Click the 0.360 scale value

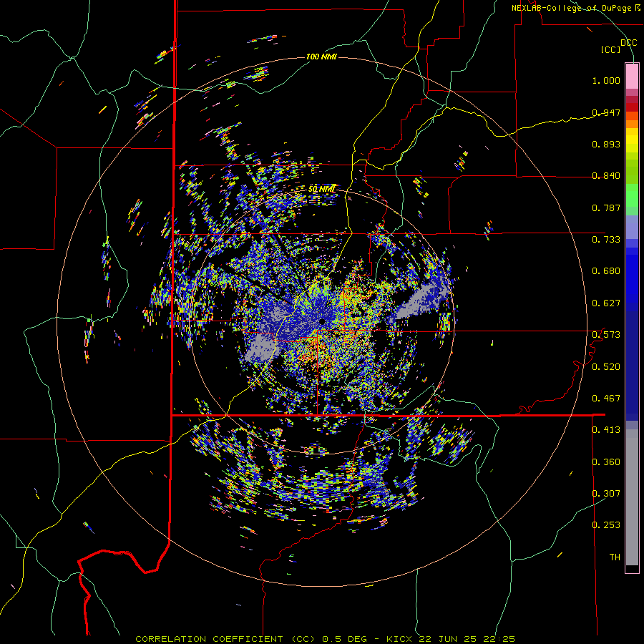[606, 462]
